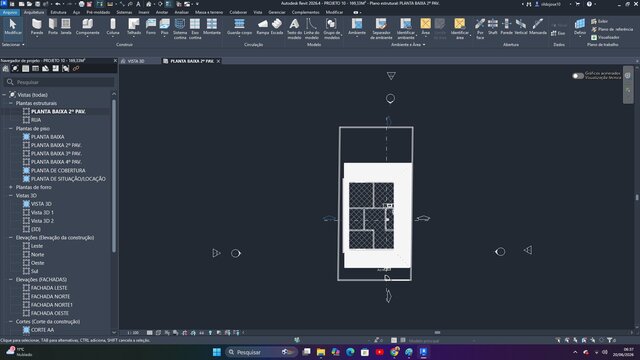Click the Separador de ambiente tool
The width and height of the screenshot is (640, 360).
pyautogui.click(x=381, y=29)
